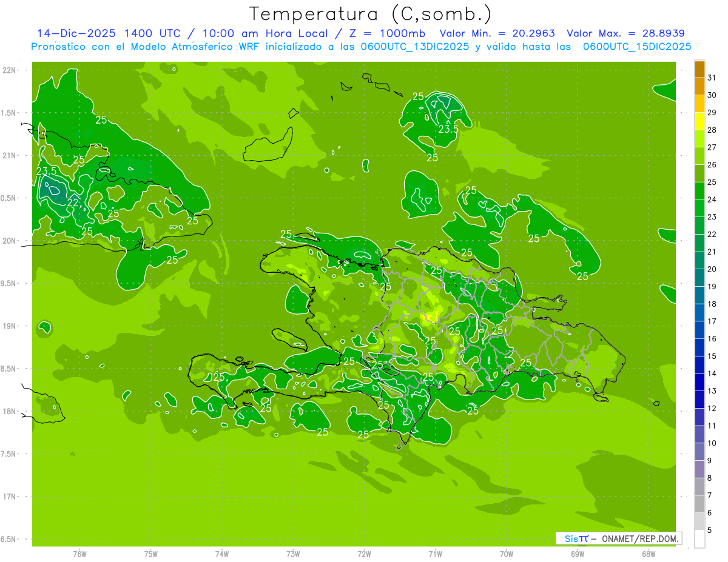Click the colorbar label '21'
Image resolution: width=728 pixels, height=562 pixels.
click(x=712, y=252)
